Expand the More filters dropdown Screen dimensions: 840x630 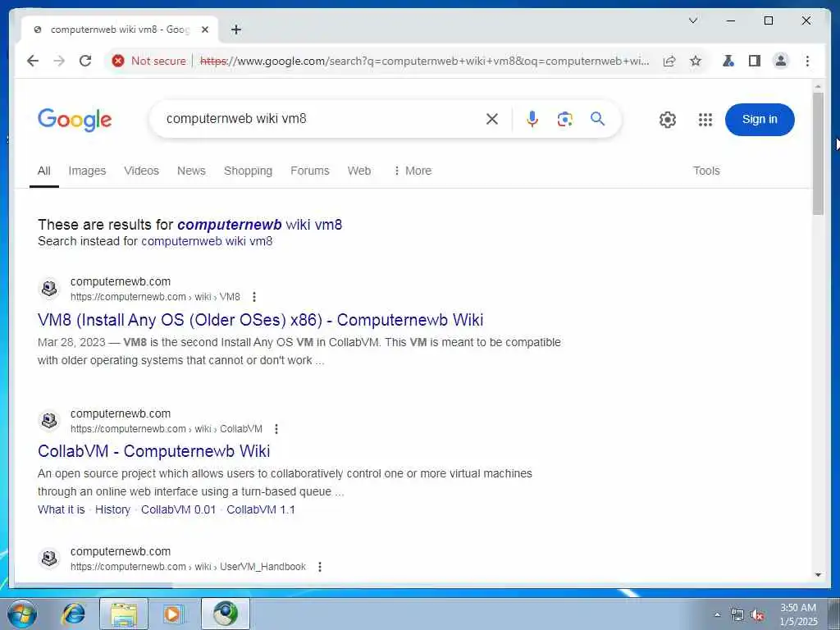tap(412, 171)
